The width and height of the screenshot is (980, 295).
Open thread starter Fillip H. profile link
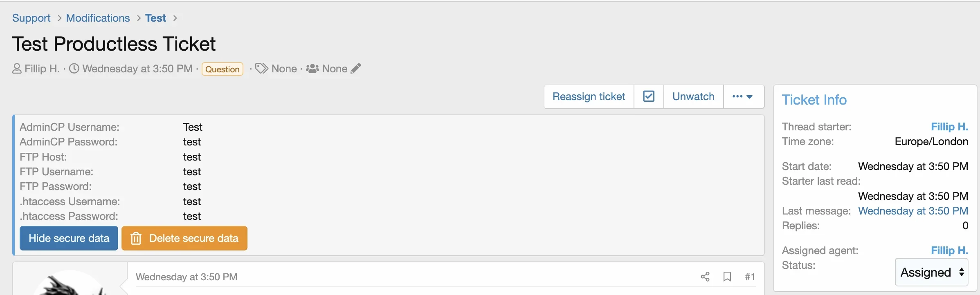point(949,127)
